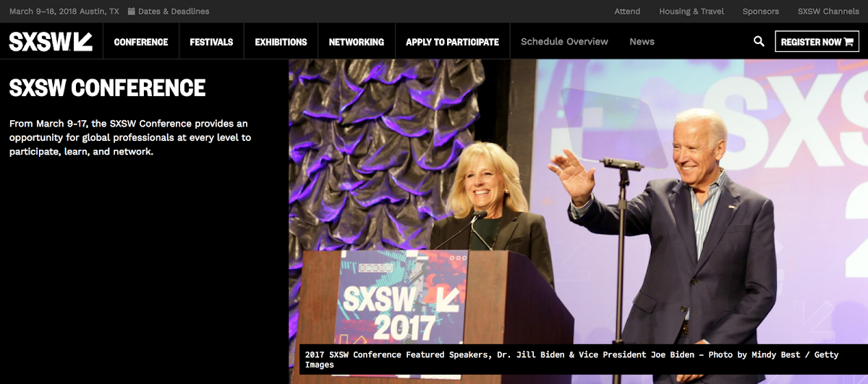This screenshot has width=868, height=384.
Task: Visit Housing & Travel page
Action: point(691,12)
